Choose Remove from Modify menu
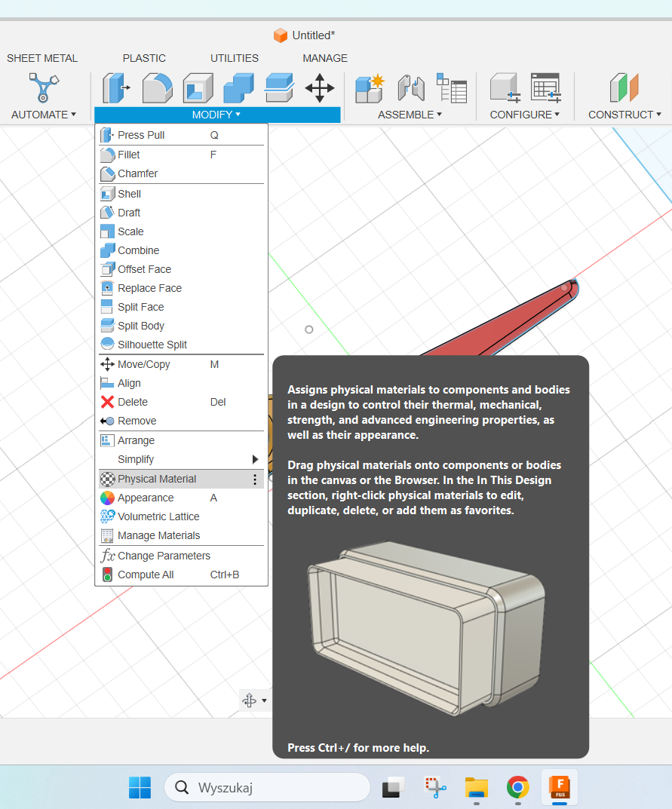This screenshot has width=672, height=809. tap(181, 421)
